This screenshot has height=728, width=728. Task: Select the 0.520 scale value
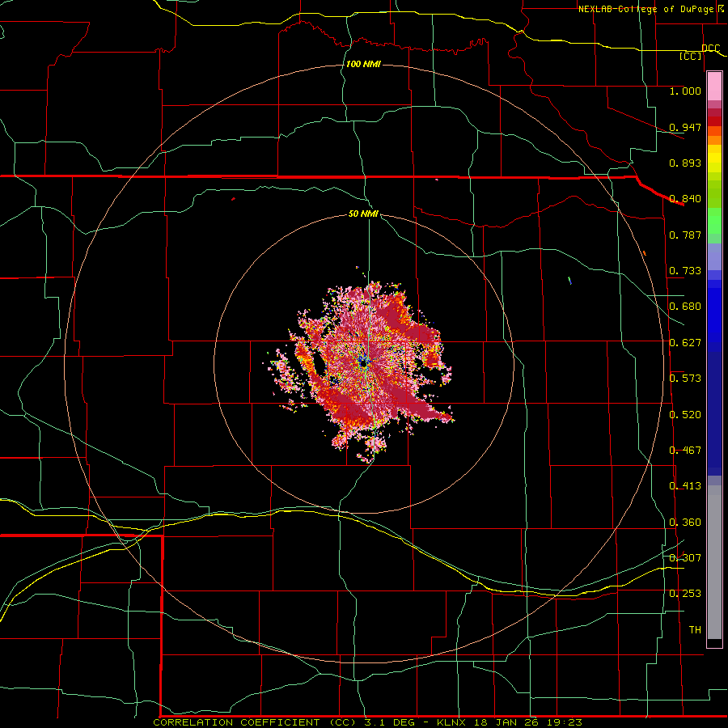click(x=685, y=415)
